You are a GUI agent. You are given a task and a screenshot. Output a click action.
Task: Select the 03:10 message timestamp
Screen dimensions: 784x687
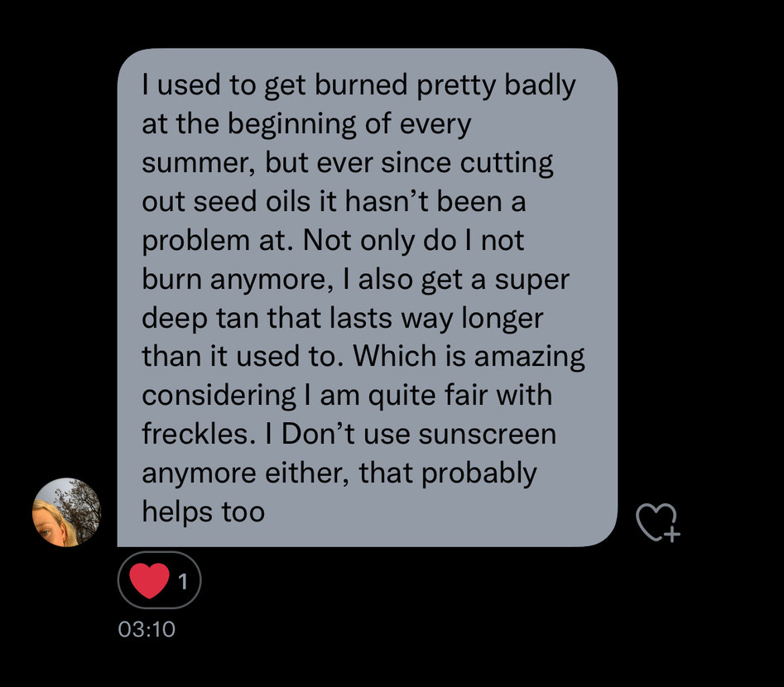pyautogui.click(x=147, y=629)
